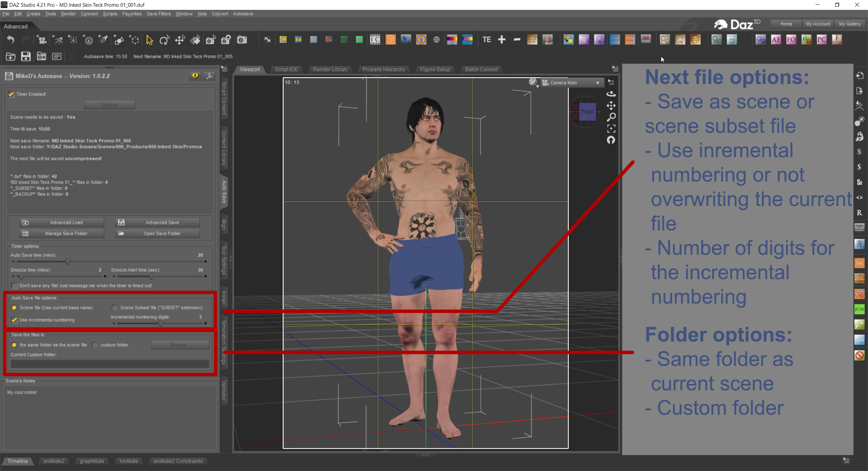Select the Scene Subset file radio option

(115, 308)
